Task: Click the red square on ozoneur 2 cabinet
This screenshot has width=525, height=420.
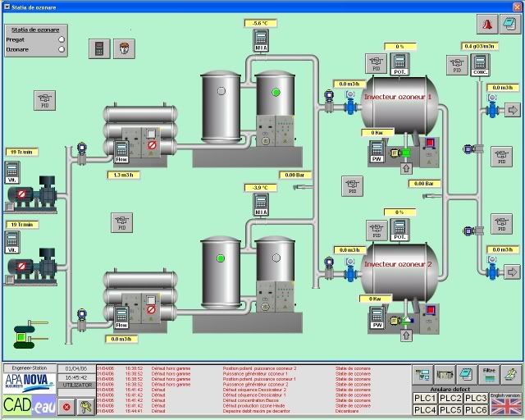Action: (431, 309)
